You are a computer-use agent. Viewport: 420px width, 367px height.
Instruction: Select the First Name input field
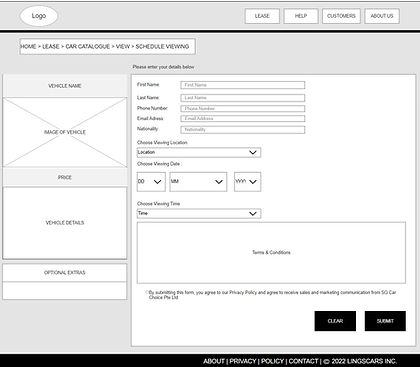pos(243,85)
